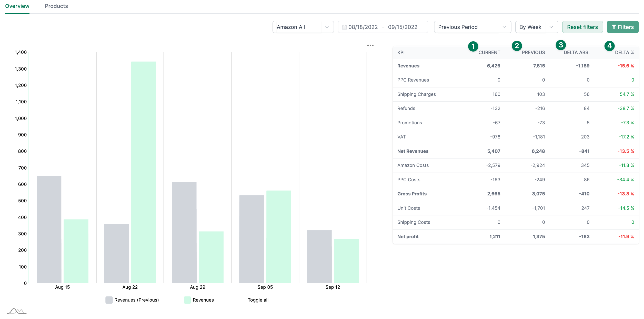Image resolution: width=644 pixels, height=319 pixels.
Task: Click the start date 08/18/2022 field
Action: [x=363, y=27]
